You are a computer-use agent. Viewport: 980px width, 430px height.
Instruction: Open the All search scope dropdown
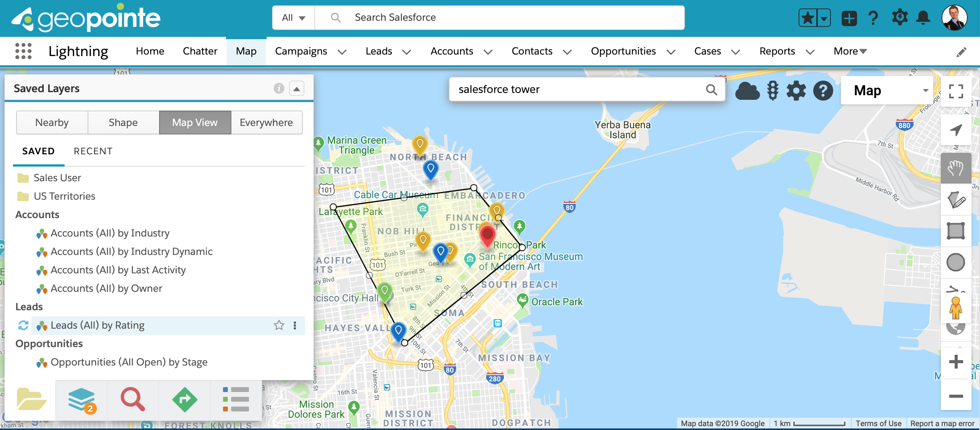[294, 18]
